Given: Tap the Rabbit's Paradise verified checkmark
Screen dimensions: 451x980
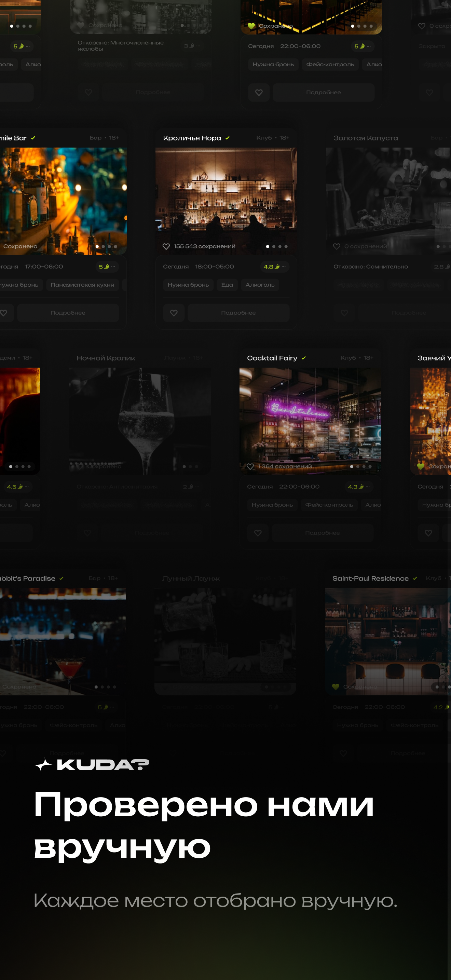Looking at the screenshot, I should [x=61, y=578].
